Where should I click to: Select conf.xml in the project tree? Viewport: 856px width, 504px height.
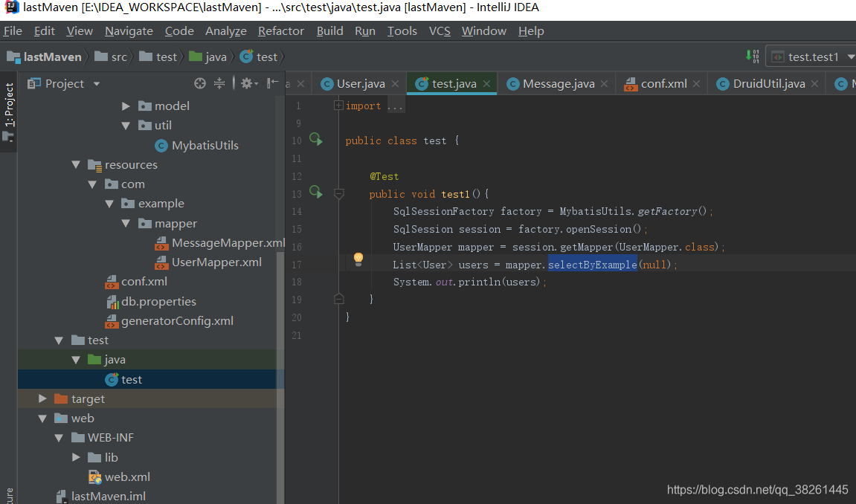pyautogui.click(x=136, y=282)
